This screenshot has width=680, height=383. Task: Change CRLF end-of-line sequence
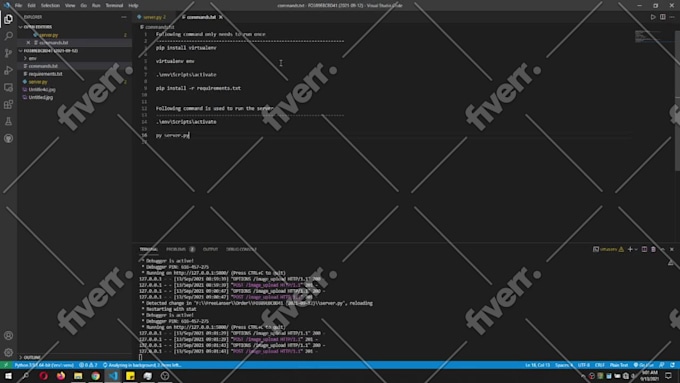(599, 365)
